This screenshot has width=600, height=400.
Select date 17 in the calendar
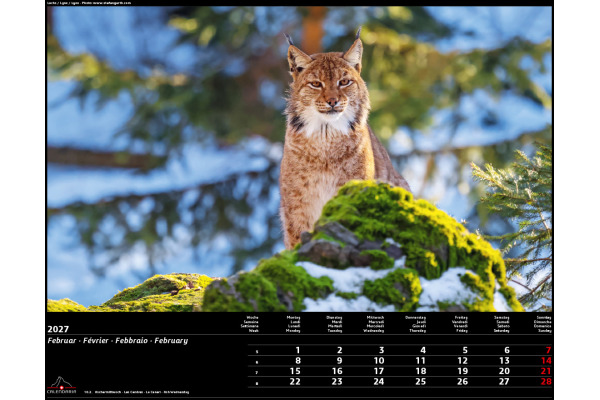coord(379,371)
